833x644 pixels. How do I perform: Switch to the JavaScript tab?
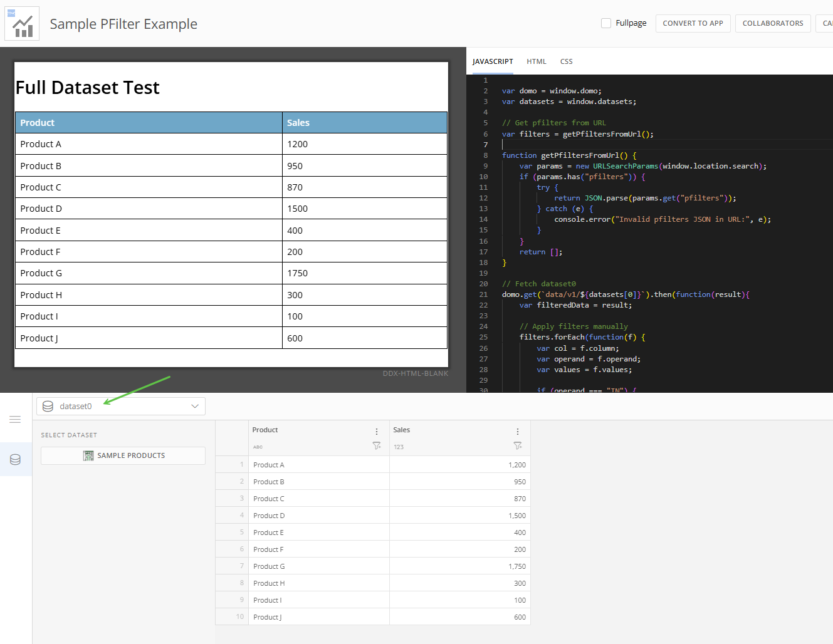[x=493, y=61]
